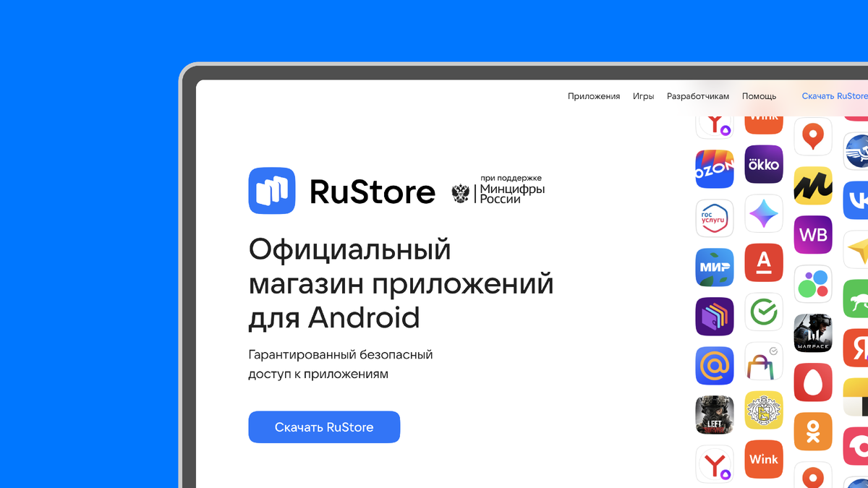Click the Okko app icon

(x=764, y=165)
